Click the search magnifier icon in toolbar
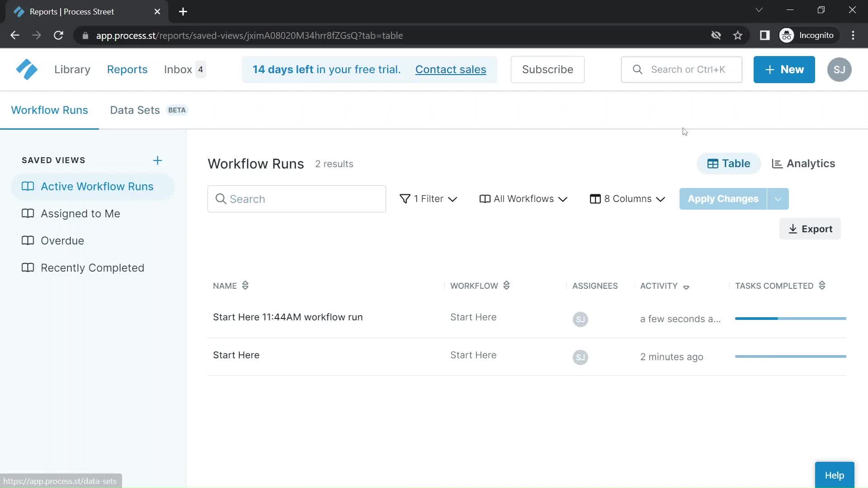 [637, 70]
